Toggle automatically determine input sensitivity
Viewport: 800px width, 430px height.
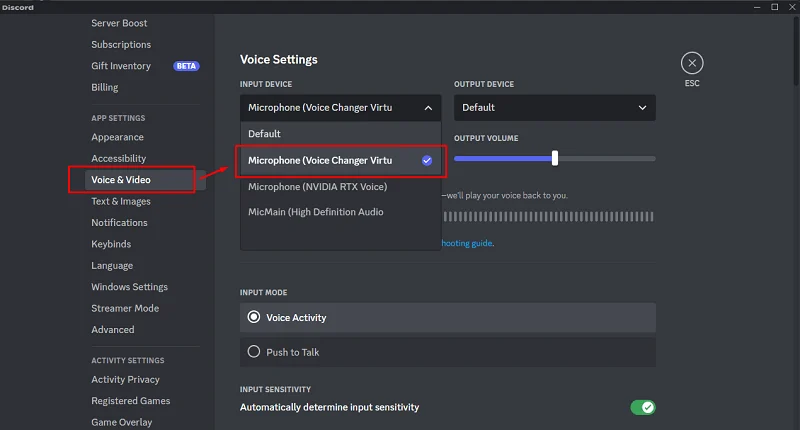pyautogui.click(x=643, y=408)
